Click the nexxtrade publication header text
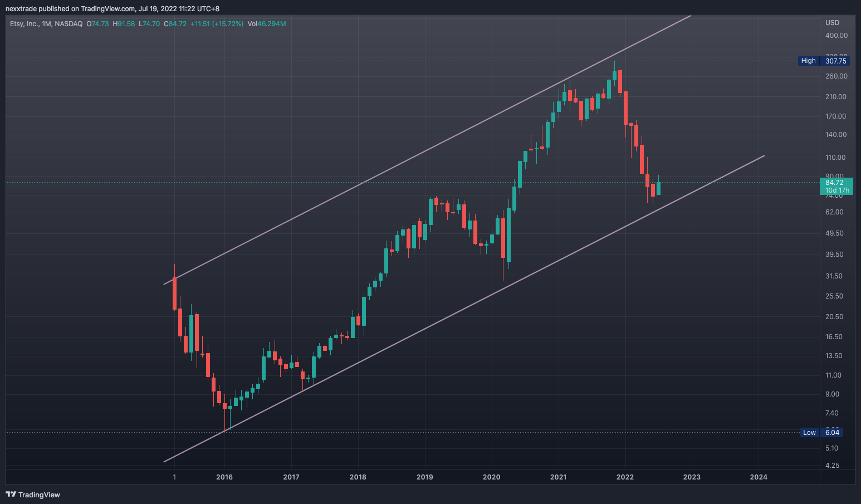This screenshot has width=861, height=504. (x=112, y=9)
